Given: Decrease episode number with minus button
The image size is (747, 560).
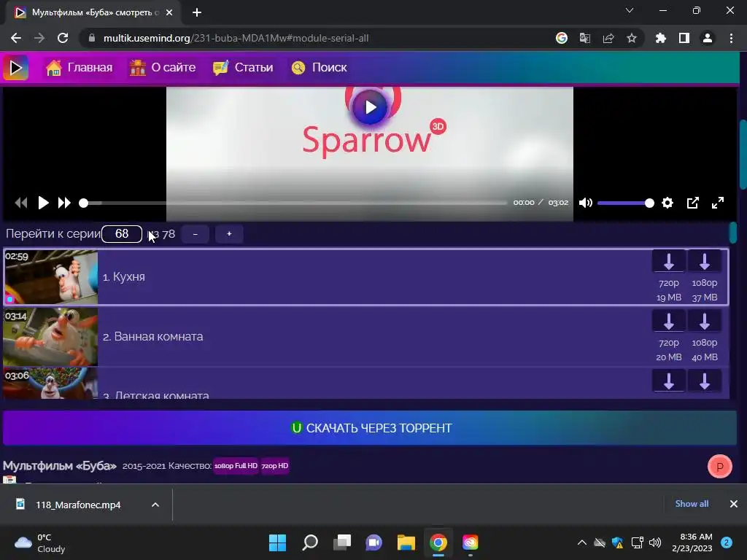Looking at the screenshot, I should point(196,234).
